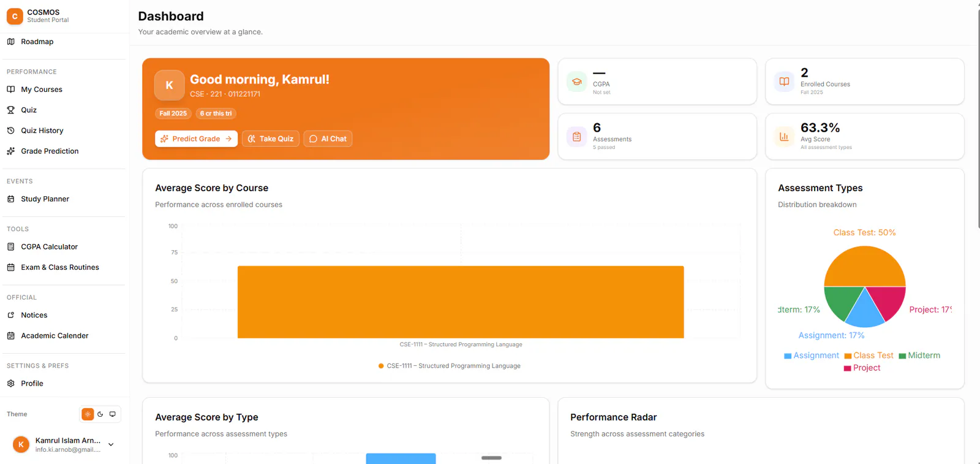Click the COSMOS logo icon
Image resolution: width=980 pixels, height=464 pixels.
click(x=15, y=16)
